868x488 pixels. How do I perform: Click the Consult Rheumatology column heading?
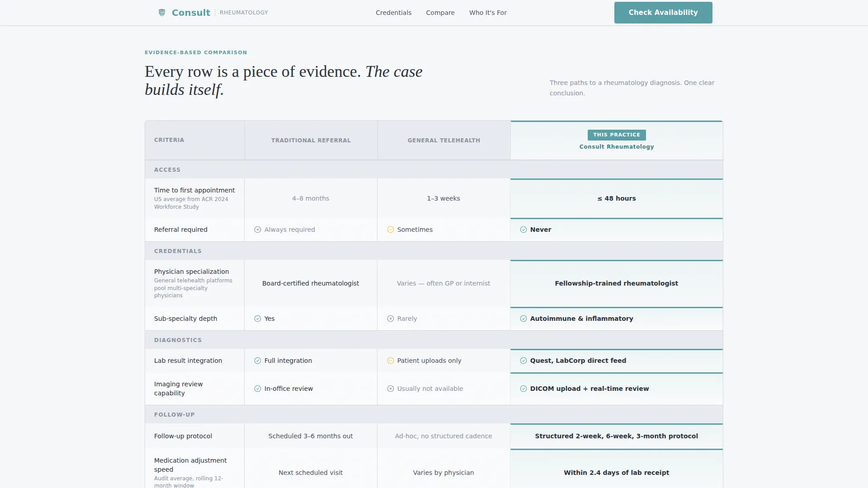pos(617,147)
